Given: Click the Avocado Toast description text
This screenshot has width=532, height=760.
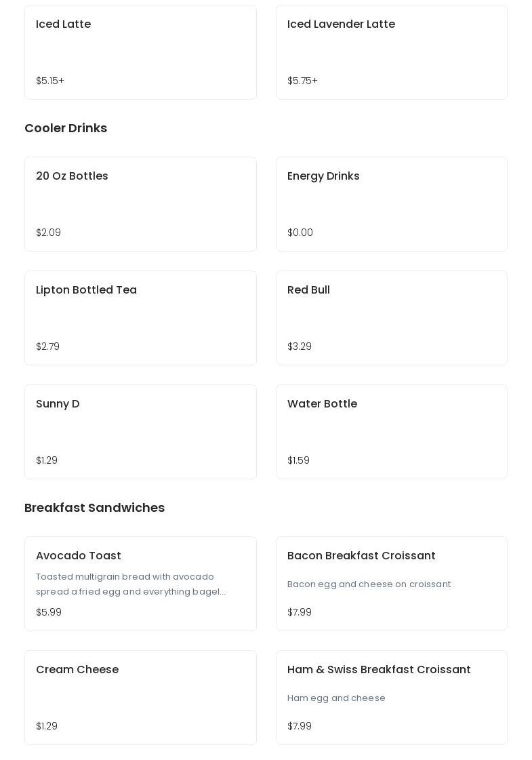Looking at the screenshot, I should tap(131, 584).
